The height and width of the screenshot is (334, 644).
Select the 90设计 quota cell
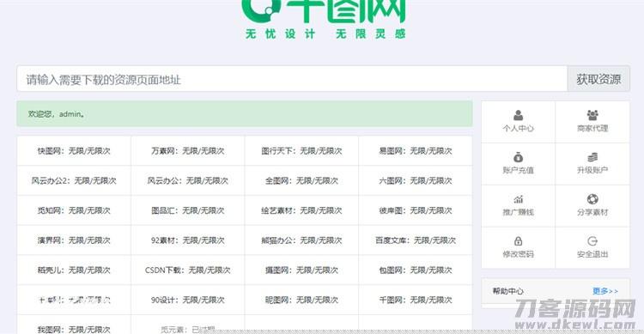(x=188, y=300)
